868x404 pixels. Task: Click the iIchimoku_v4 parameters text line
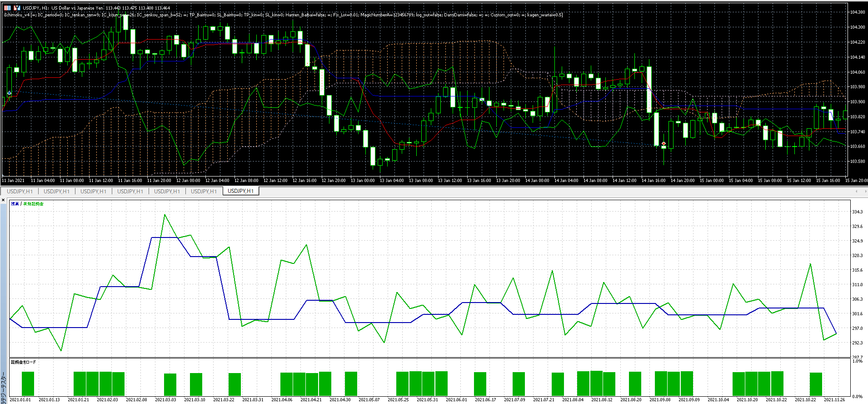point(283,15)
